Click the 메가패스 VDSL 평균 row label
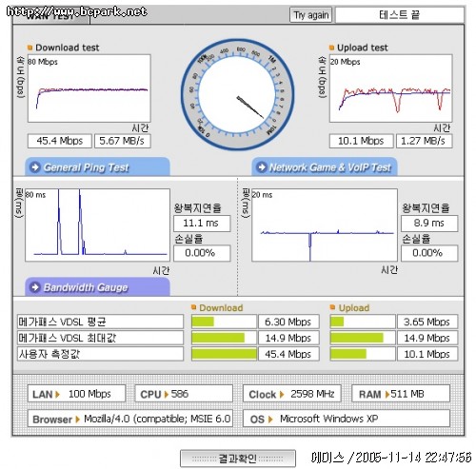 (x=100, y=322)
